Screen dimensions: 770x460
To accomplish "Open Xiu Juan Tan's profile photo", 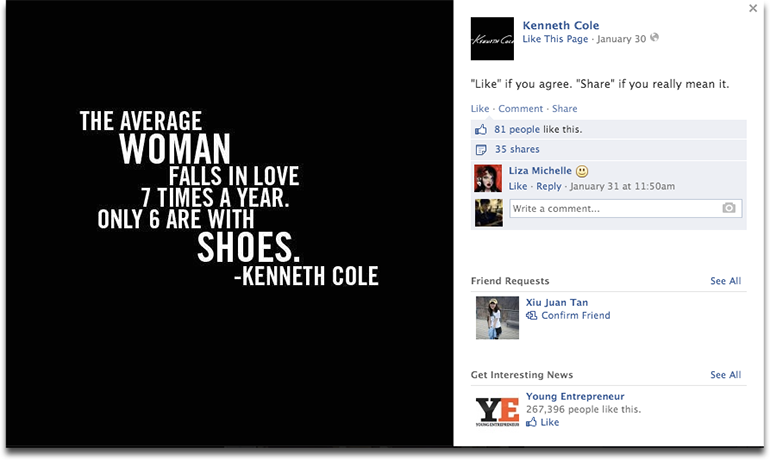I will (497, 318).
